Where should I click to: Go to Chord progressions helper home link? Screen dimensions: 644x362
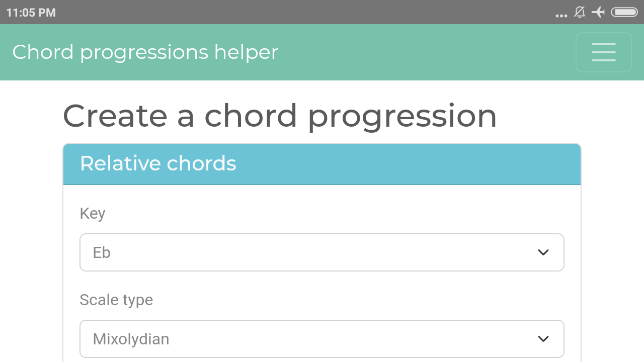point(145,52)
